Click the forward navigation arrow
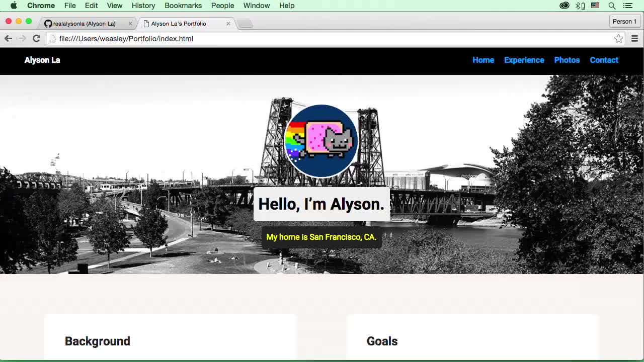The height and width of the screenshot is (362, 644). (x=22, y=38)
